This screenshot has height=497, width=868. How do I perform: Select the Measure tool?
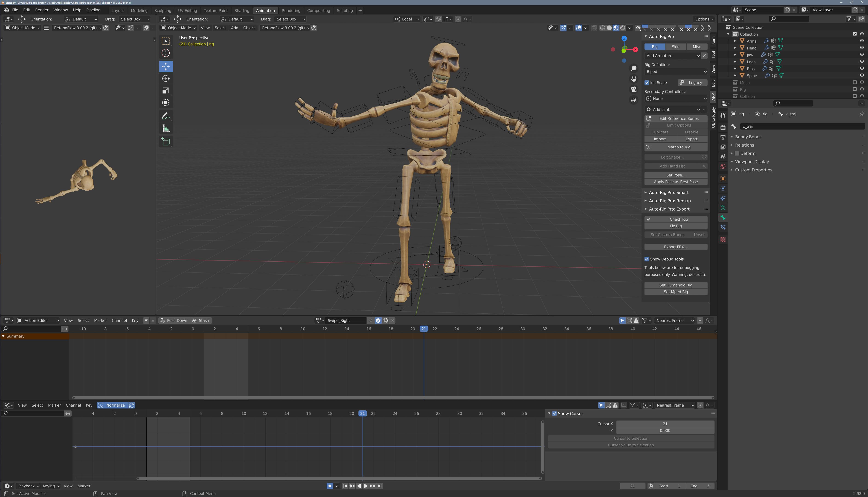[x=165, y=128]
